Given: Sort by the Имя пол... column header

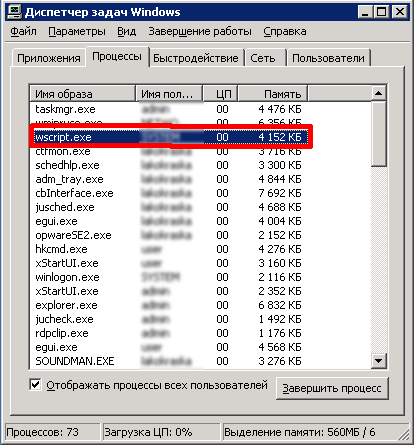Looking at the screenshot, I should point(169,94).
